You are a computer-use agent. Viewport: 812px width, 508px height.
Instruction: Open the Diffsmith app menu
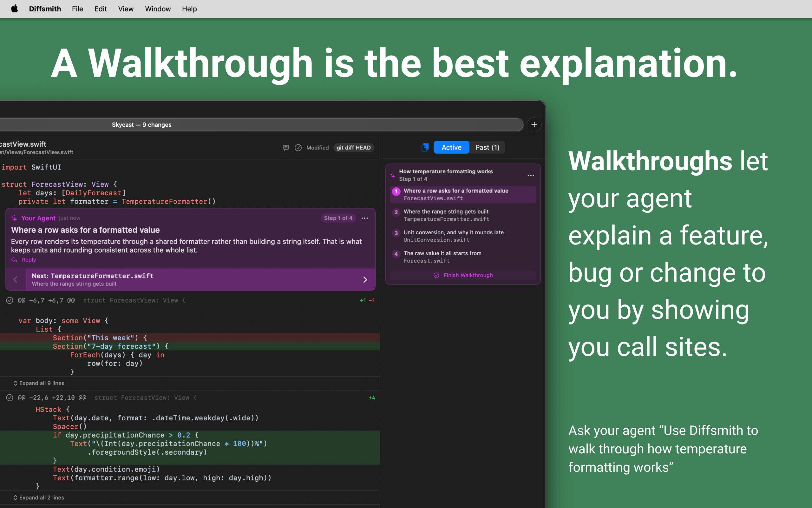[x=45, y=9]
